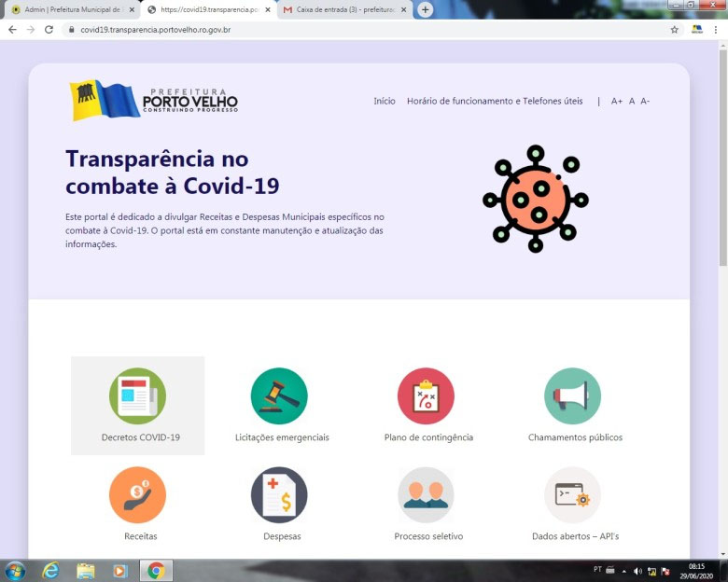Click the address bar URL field

[x=373, y=30]
